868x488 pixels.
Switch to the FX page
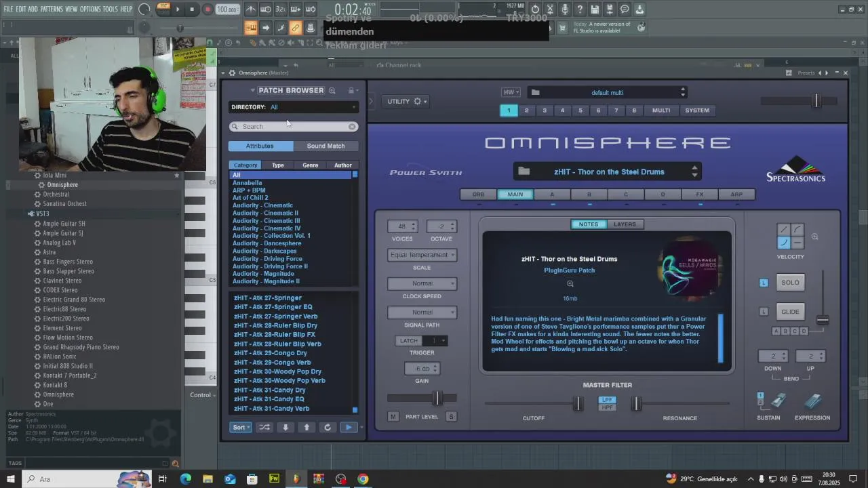tap(700, 195)
